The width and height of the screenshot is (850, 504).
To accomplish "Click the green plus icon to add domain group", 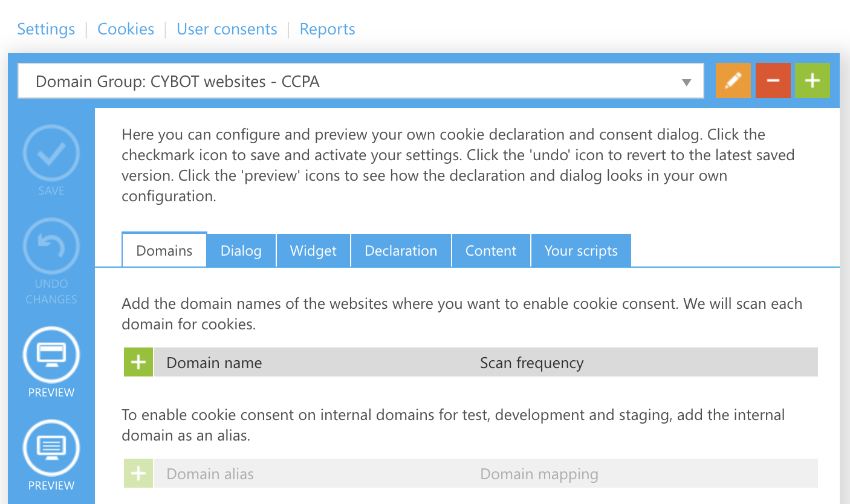I will coord(813,80).
